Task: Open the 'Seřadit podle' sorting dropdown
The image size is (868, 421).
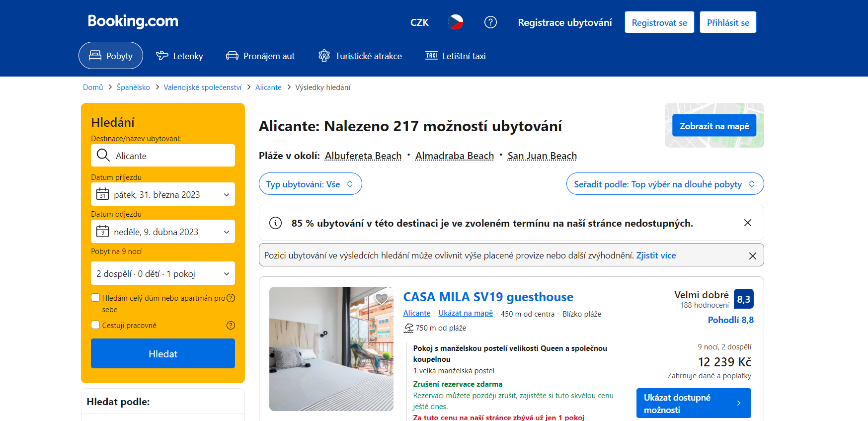Action: [x=665, y=184]
